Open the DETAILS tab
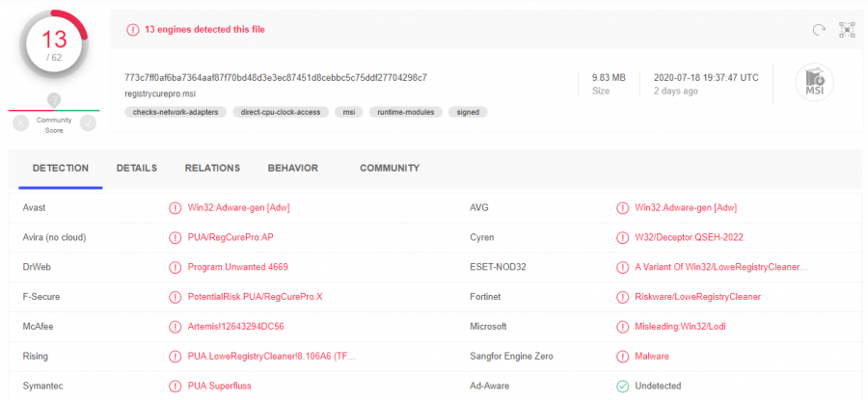The height and width of the screenshot is (400, 868). click(x=137, y=168)
